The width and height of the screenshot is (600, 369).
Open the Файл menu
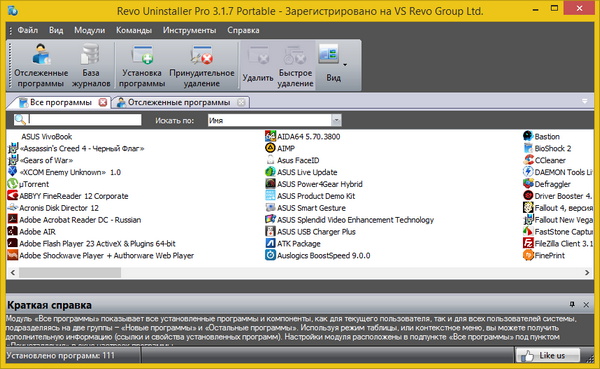coord(28,30)
